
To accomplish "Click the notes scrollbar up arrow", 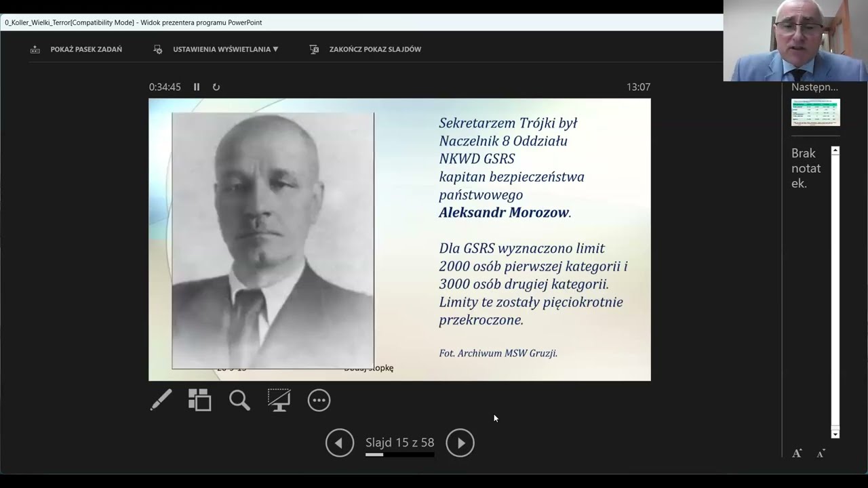I will (x=835, y=150).
